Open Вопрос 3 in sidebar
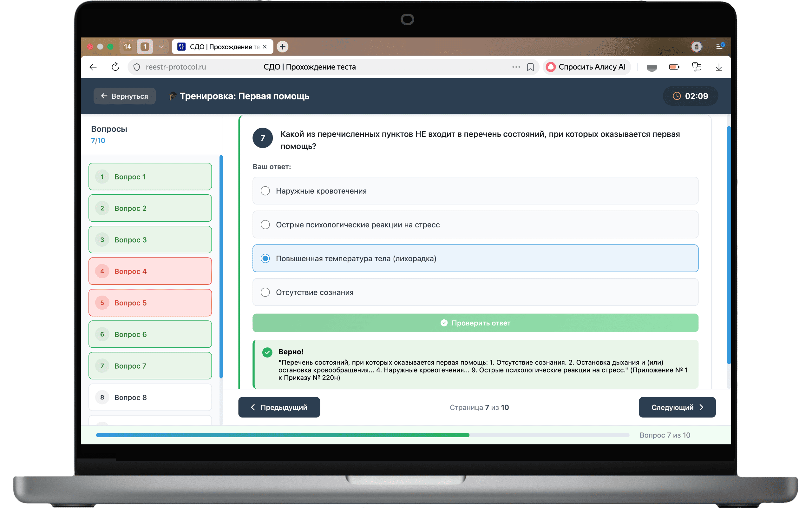 [150, 239]
